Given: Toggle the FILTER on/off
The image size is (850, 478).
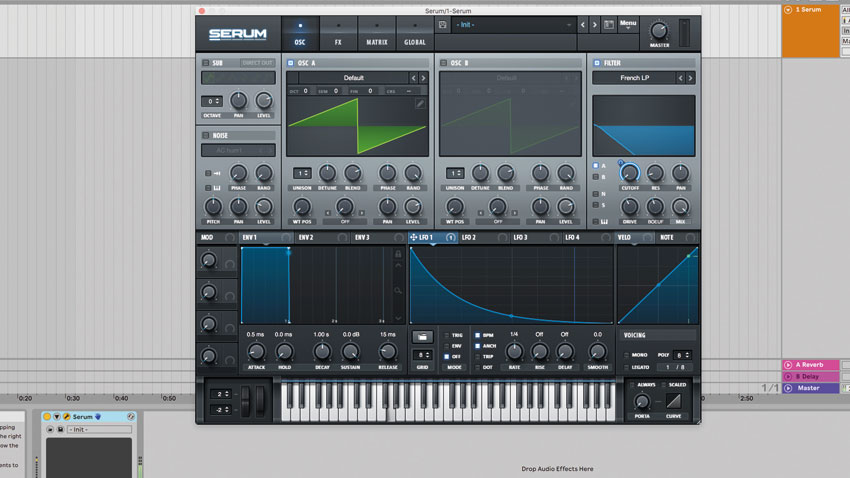Looking at the screenshot, I should pyautogui.click(x=597, y=63).
